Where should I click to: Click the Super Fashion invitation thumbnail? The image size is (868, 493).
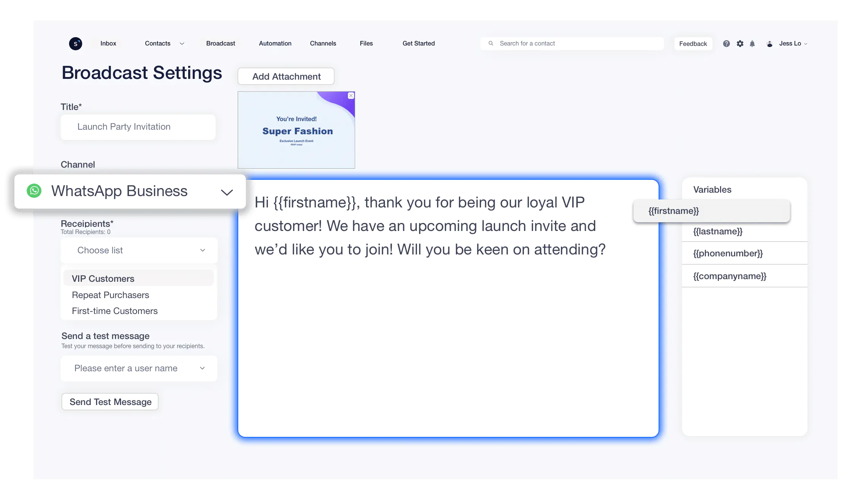click(x=296, y=130)
